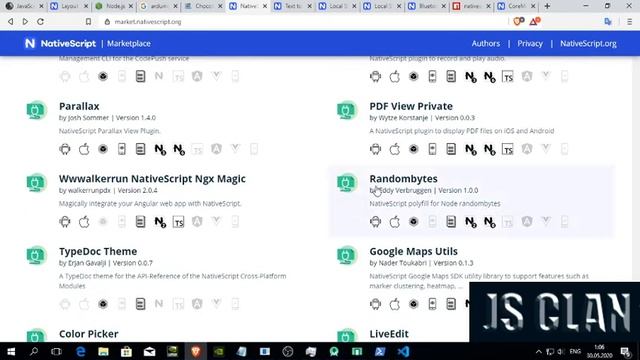
Task: Click the Angular icon under Wwwalkerrun Ngx Magic
Action: pos(198,222)
